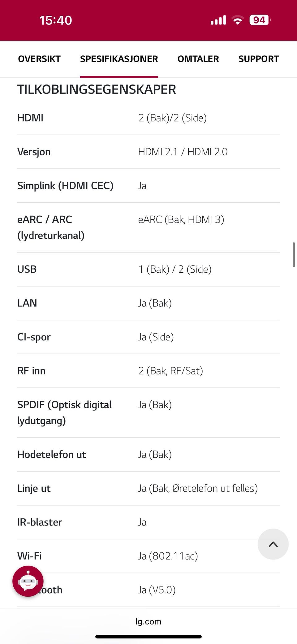This screenshot has height=644, width=297.
Task: Tap the iOS home indicator bar
Action: point(148,637)
